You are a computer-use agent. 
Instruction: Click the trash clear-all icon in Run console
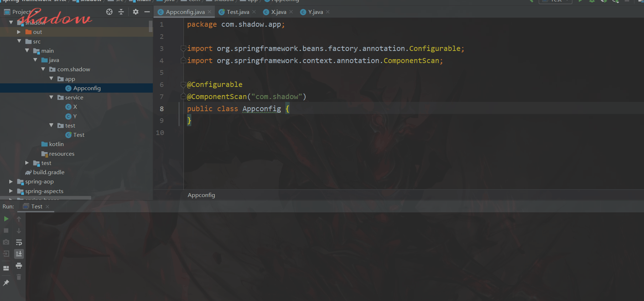point(19,277)
